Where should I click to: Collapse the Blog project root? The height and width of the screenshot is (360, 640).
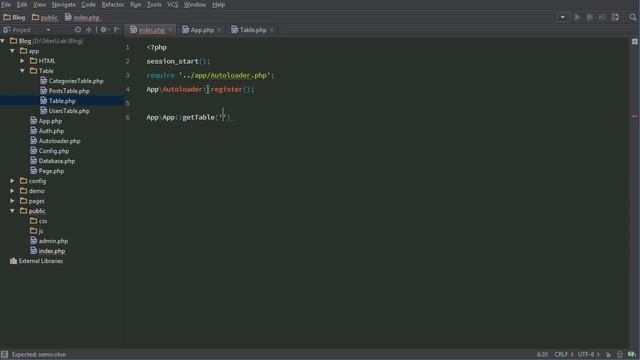(x=3, y=41)
